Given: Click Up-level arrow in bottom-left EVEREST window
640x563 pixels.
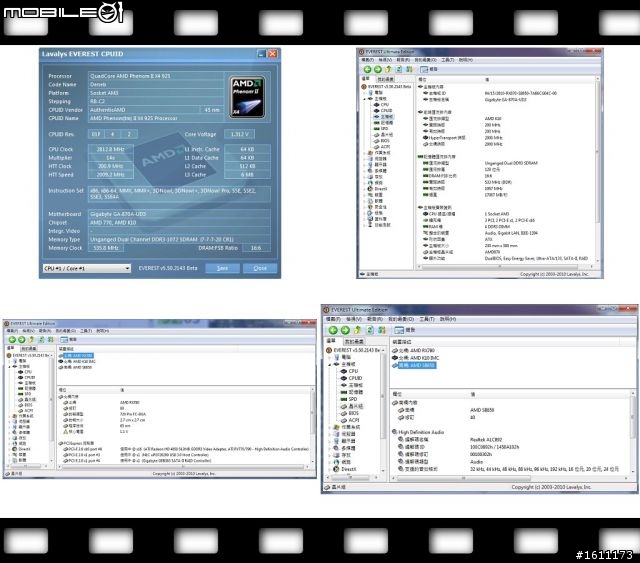Looking at the screenshot, I should (31, 340).
